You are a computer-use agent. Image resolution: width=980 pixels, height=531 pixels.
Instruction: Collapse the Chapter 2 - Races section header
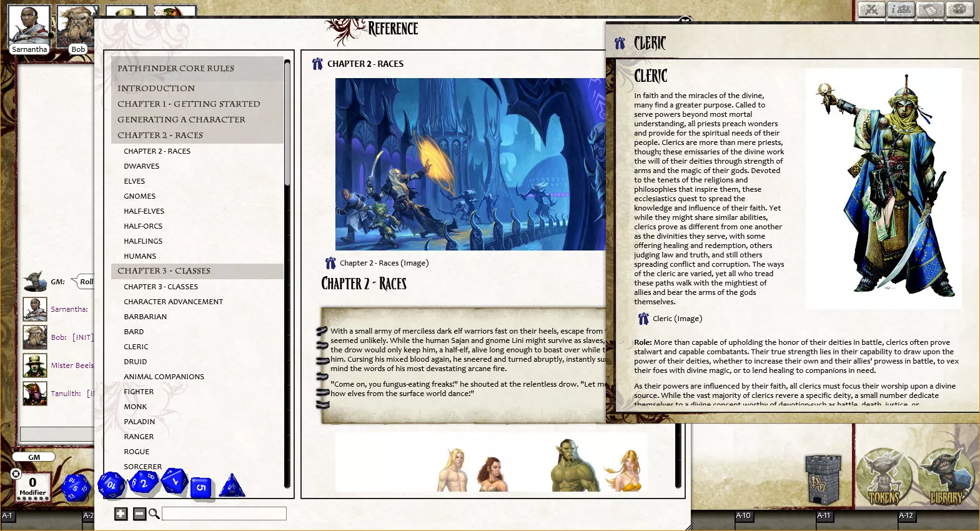click(197, 135)
